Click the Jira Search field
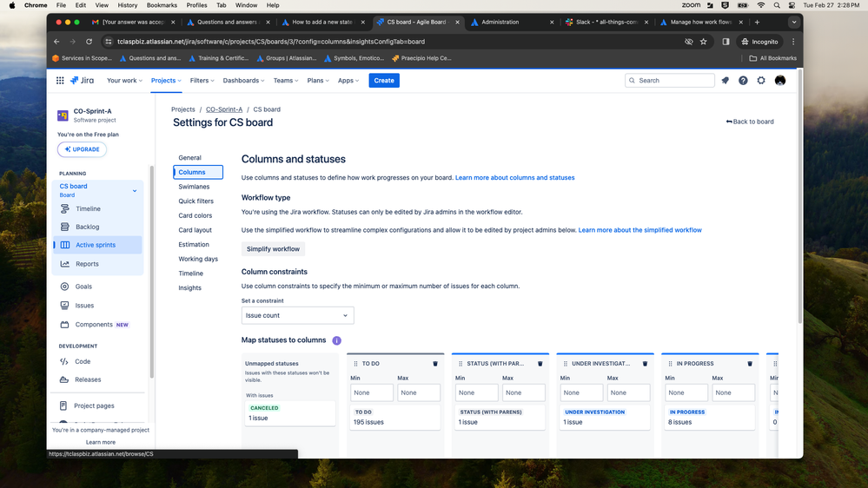Image resolution: width=868 pixels, height=488 pixels. click(670, 80)
